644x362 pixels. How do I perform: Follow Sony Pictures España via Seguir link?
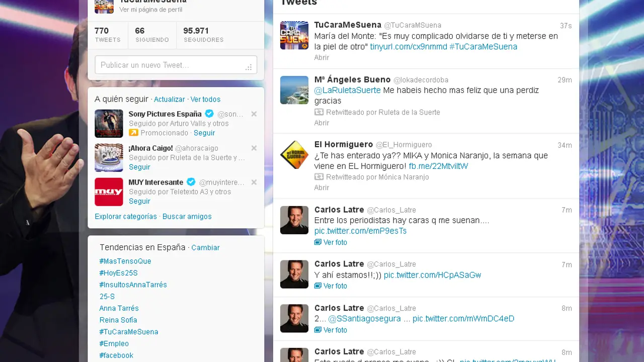(204, 133)
